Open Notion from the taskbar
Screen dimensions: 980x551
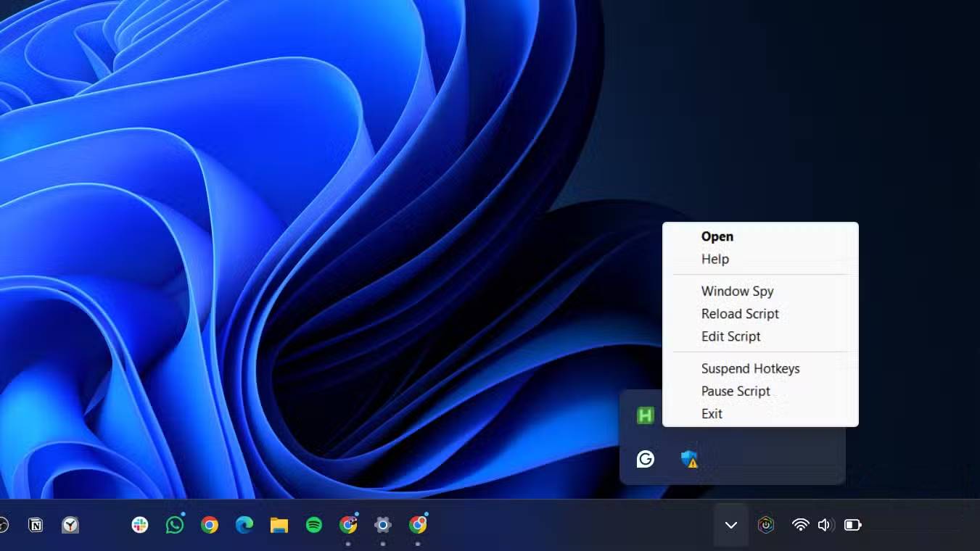tap(36, 525)
